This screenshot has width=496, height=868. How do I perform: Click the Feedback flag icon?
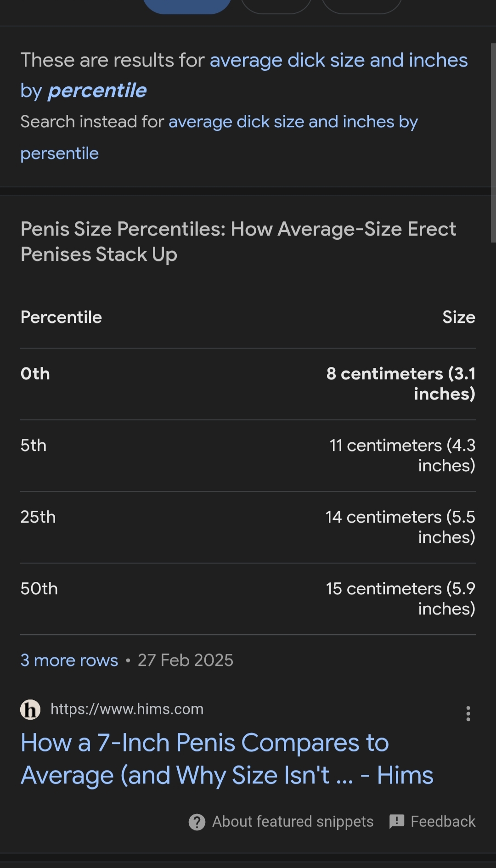(397, 821)
